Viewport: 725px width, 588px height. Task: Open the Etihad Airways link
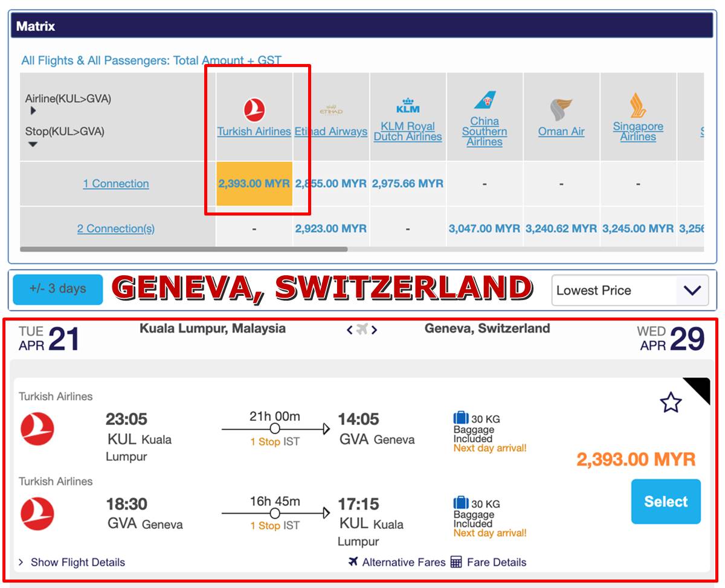(331, 132)
